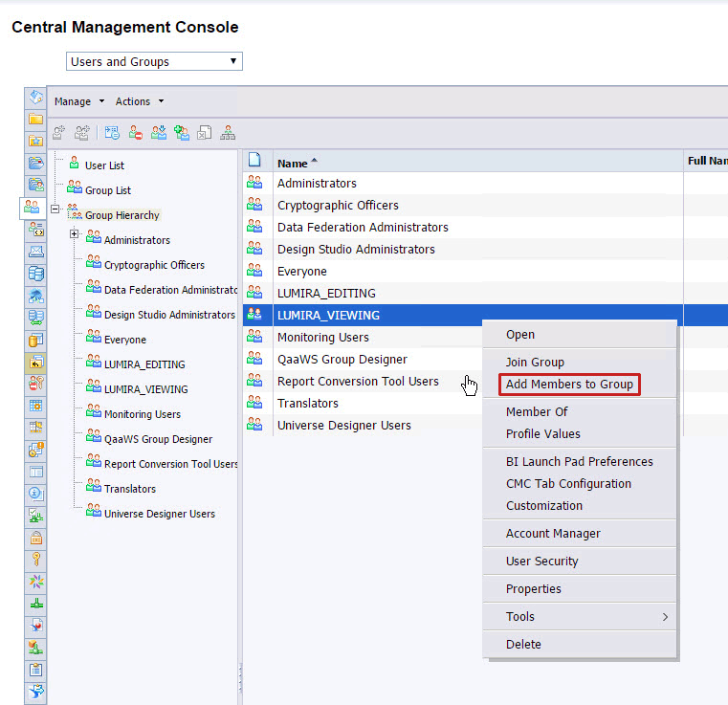Sort the list by Name column header
The height and width of the screenshot is (705, 728).
(x=293, y=164)
